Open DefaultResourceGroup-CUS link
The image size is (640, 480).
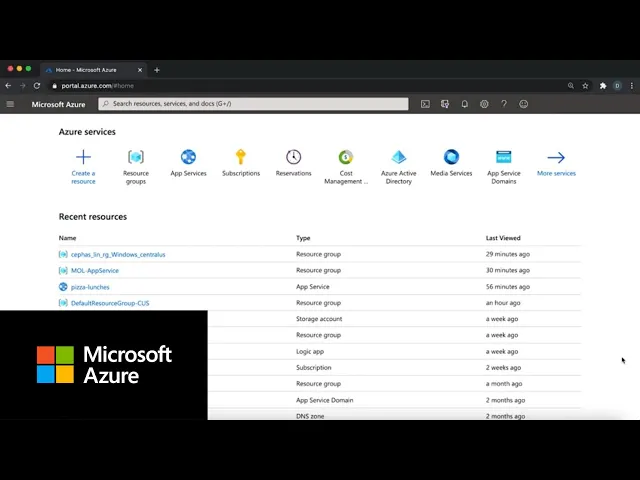110,303
